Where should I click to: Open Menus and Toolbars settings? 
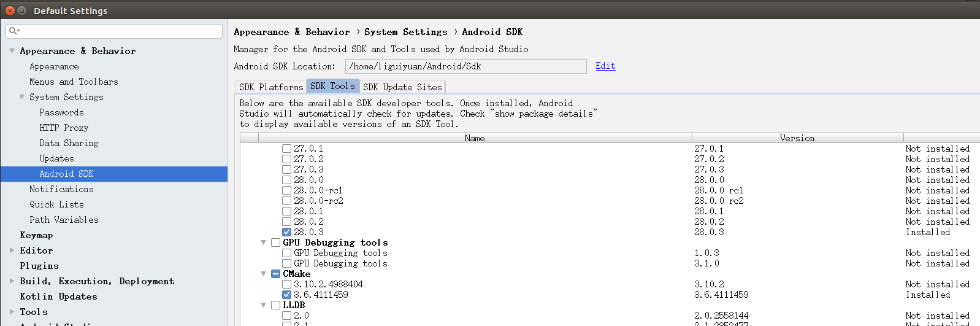(74, 82)
